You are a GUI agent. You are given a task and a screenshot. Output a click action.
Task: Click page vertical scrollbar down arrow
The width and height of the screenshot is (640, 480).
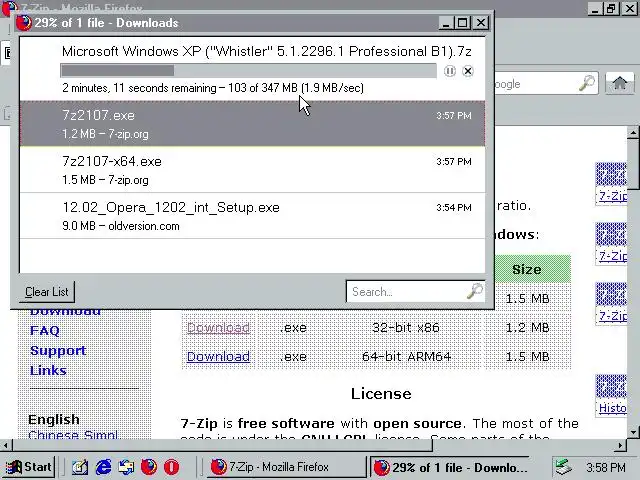pyautogui.click(x=633, y=432)
